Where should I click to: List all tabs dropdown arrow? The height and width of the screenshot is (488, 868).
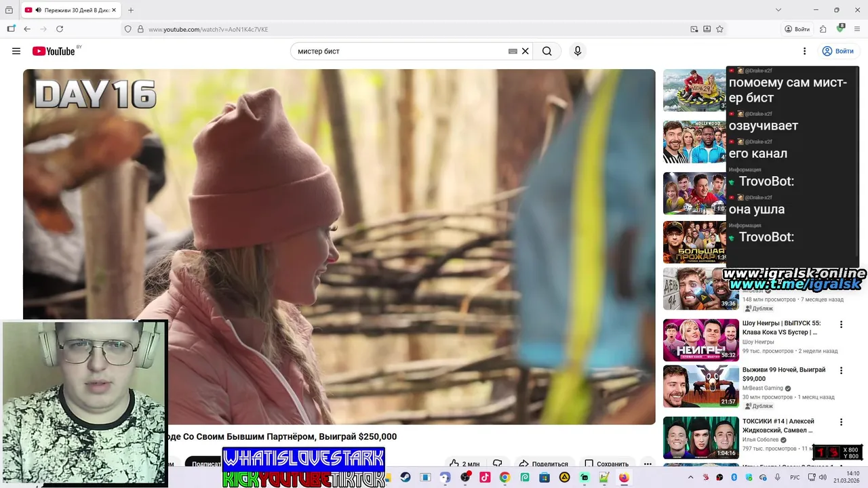point(778,10)
